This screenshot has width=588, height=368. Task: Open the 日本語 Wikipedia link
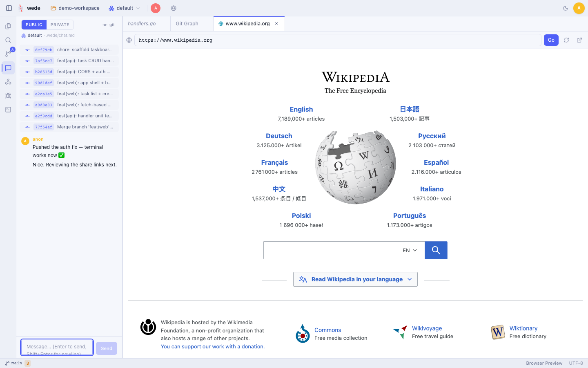[410, 110]
